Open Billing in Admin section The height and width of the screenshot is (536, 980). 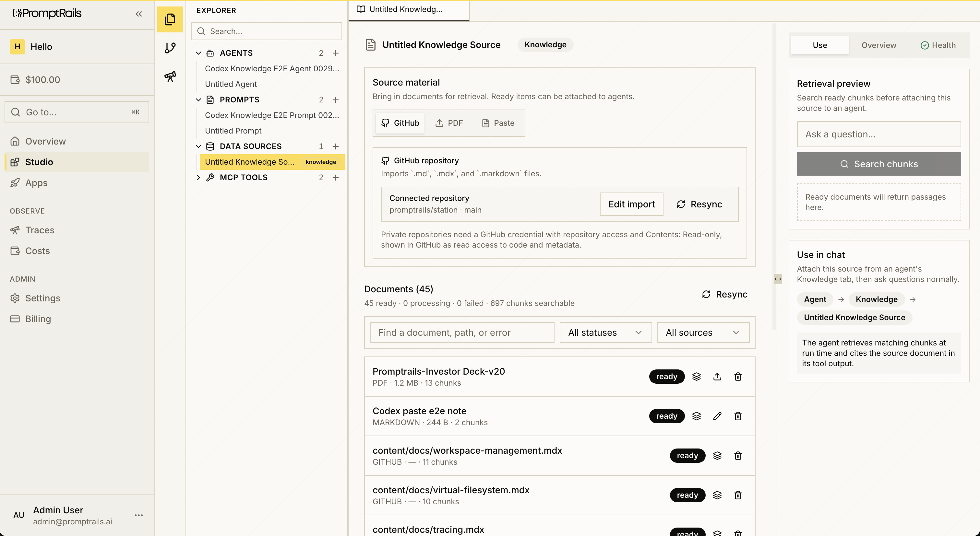pyautogui.click(x=77, y=319)
